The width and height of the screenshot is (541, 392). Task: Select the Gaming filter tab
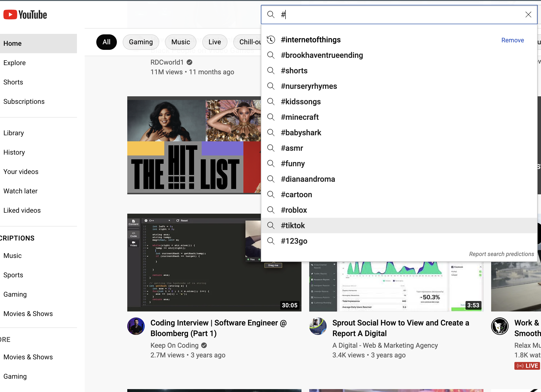coord(141,42)
